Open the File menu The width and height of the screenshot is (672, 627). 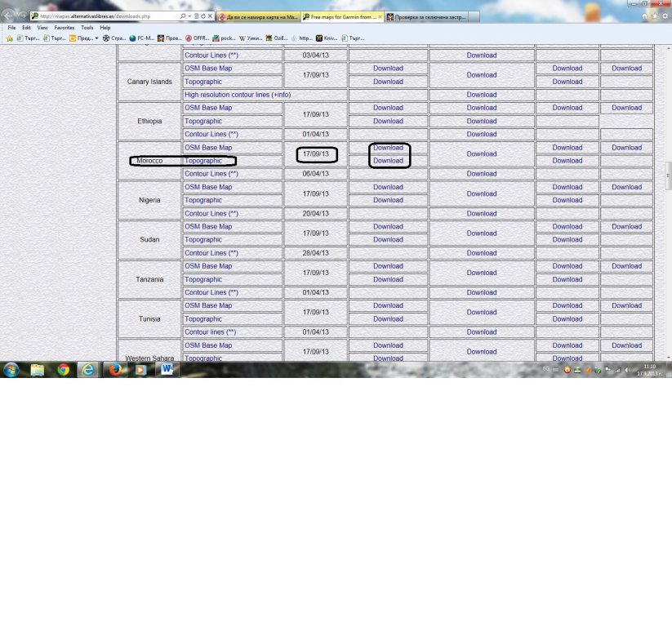point(11,28)
